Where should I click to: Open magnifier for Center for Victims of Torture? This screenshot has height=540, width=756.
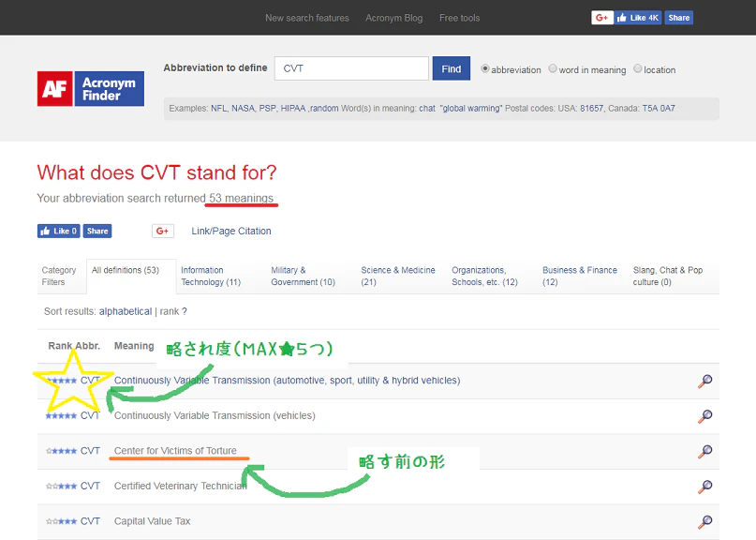[x=704, y=451]
